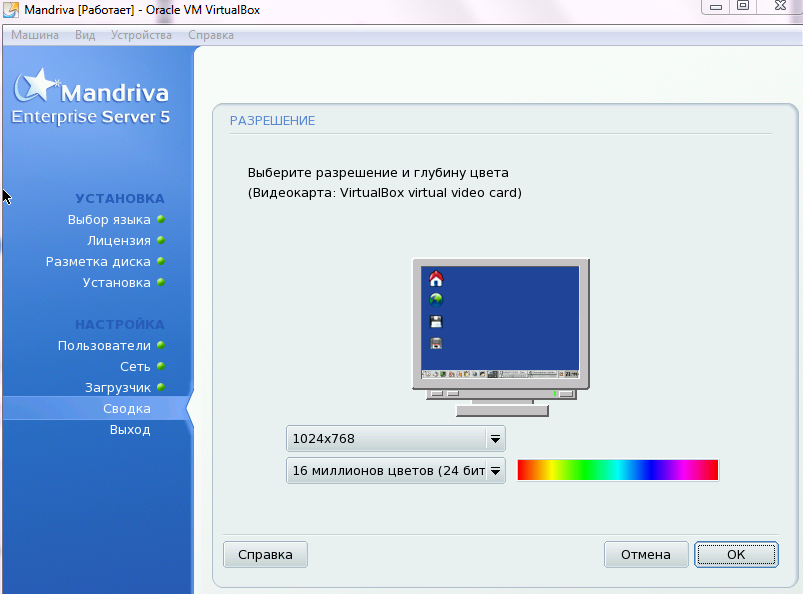Click the УСТАНОВКА section header
The width and height of the screenshot is (803, 594).
pos(120,199)
